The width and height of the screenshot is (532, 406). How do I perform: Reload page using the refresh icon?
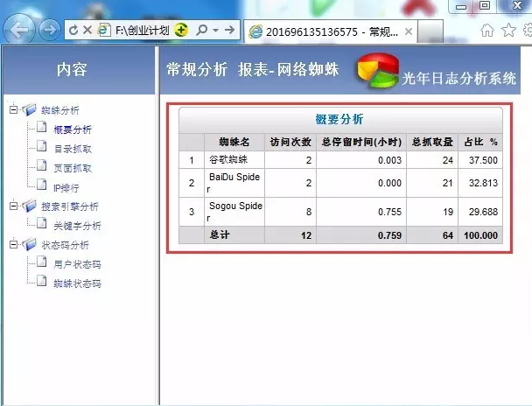[x=73, y=30]
